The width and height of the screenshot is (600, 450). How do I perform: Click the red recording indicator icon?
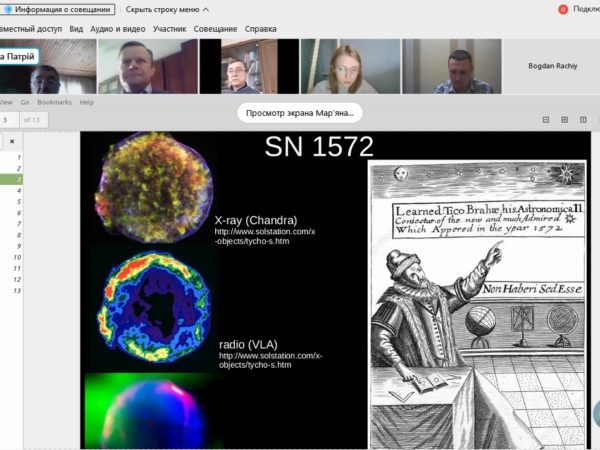click(563, 9)
